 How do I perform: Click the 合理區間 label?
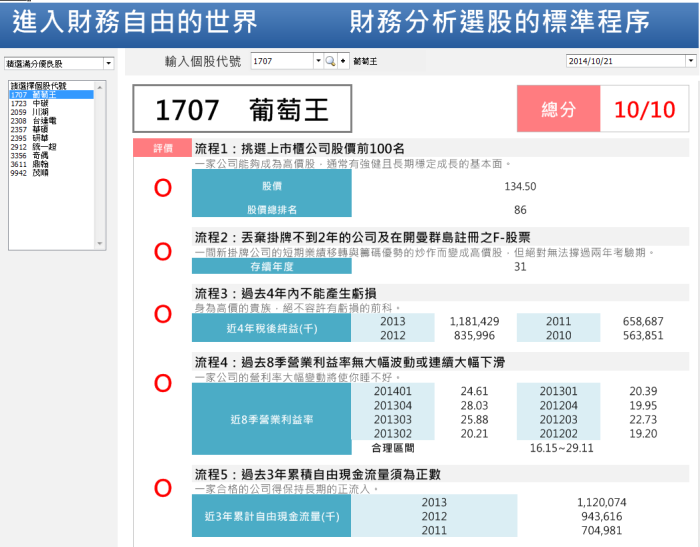[393, 448]
